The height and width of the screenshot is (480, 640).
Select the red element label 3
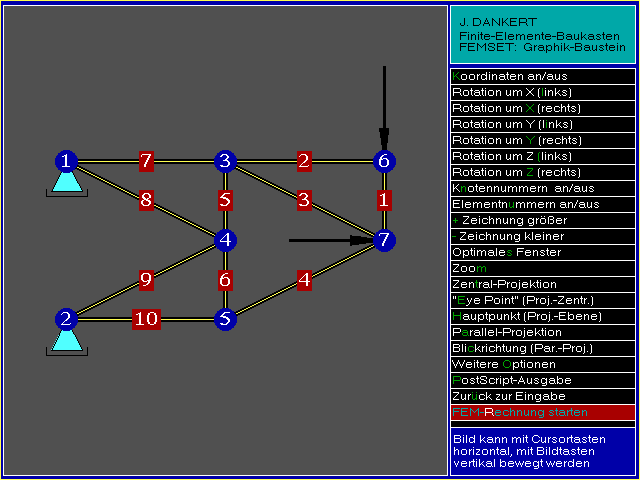click(304, 200)
